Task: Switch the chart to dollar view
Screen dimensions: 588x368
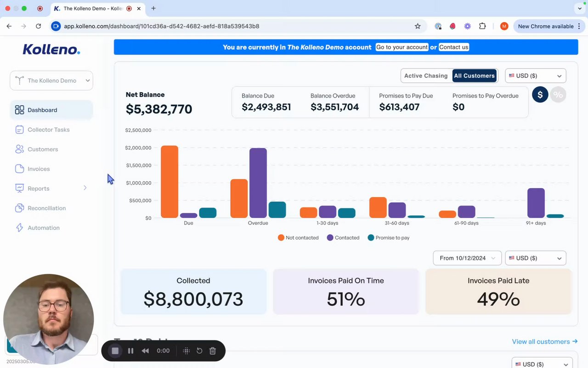Action: click(x=540, y=95)
